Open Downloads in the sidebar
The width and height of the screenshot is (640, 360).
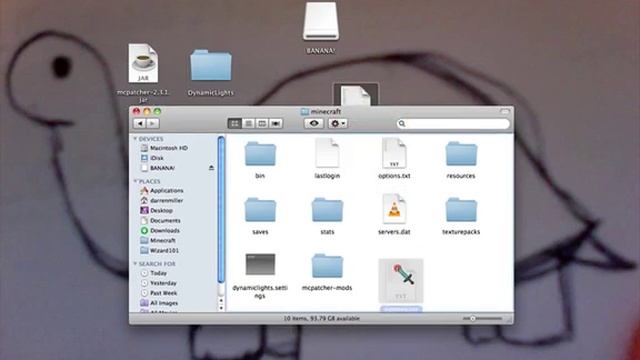(160, 231)
